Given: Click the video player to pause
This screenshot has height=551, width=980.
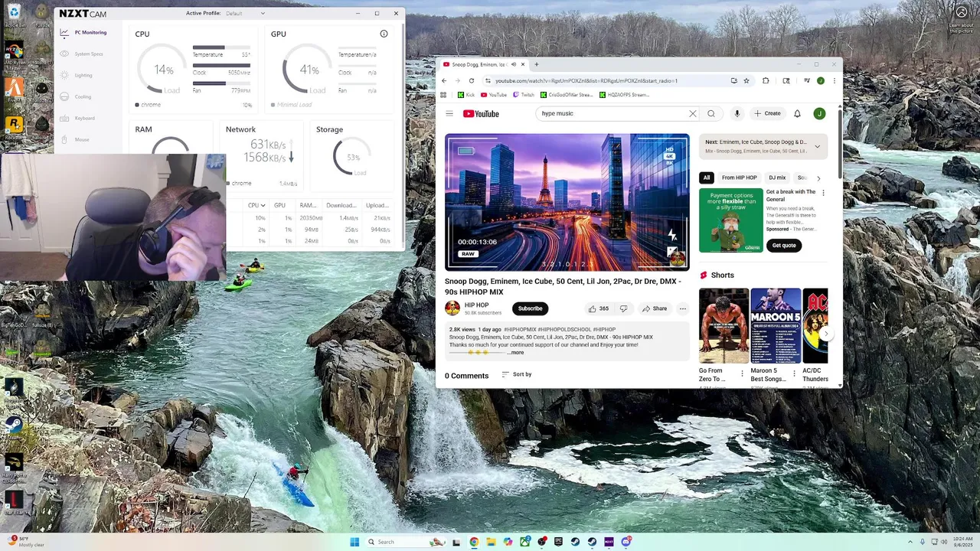Looking at the screenshot, I should pyautogui.click(x=567, y=202).
